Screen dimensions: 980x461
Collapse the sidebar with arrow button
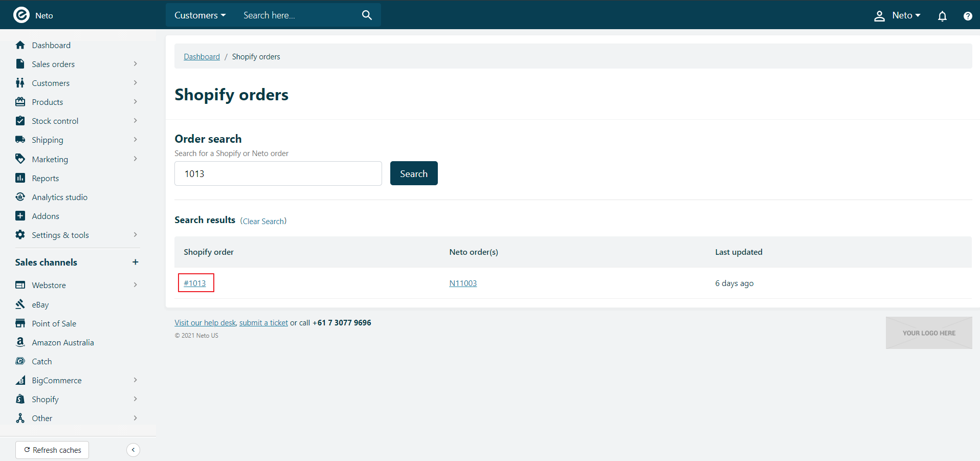[x=133, y=450]
